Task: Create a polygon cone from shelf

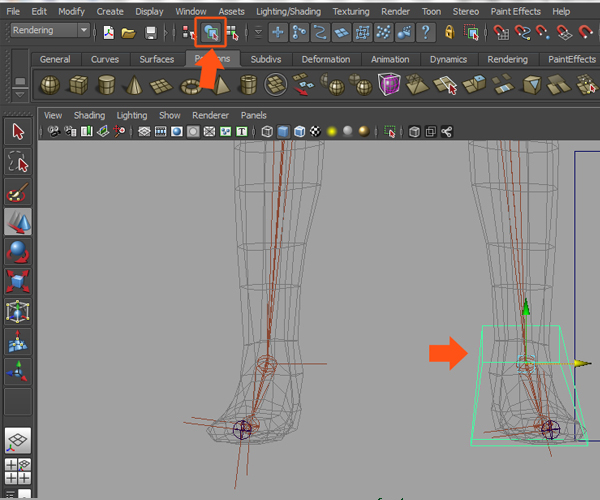Action: pyautogui.click(x=134, y=85)
